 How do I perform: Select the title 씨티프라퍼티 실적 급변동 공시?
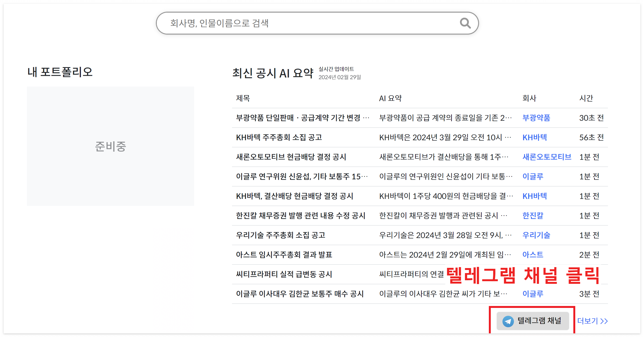tap(284, 274)
